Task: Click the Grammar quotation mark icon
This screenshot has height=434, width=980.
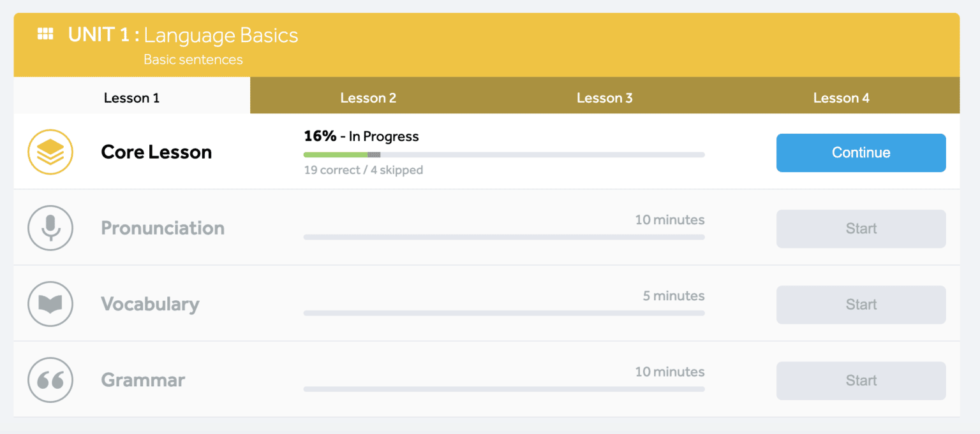Action: 50,380
